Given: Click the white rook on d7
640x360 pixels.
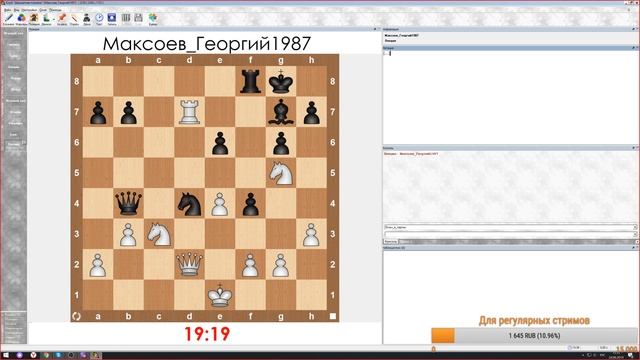Looking at the screenshot, I should tap(189, 112).
